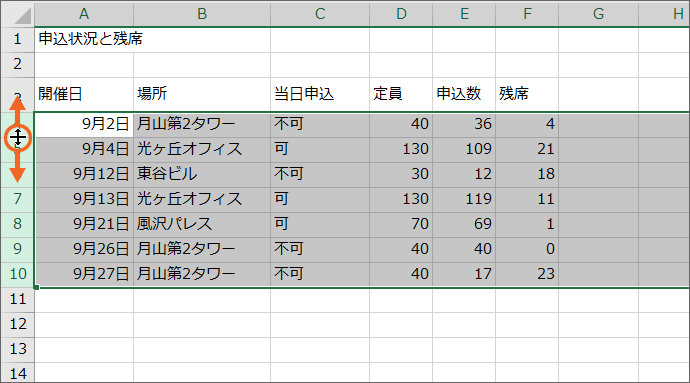This screenshot has width=690, height=383.
Task: Click remaining seats cell 1
Action: (527, 224)
